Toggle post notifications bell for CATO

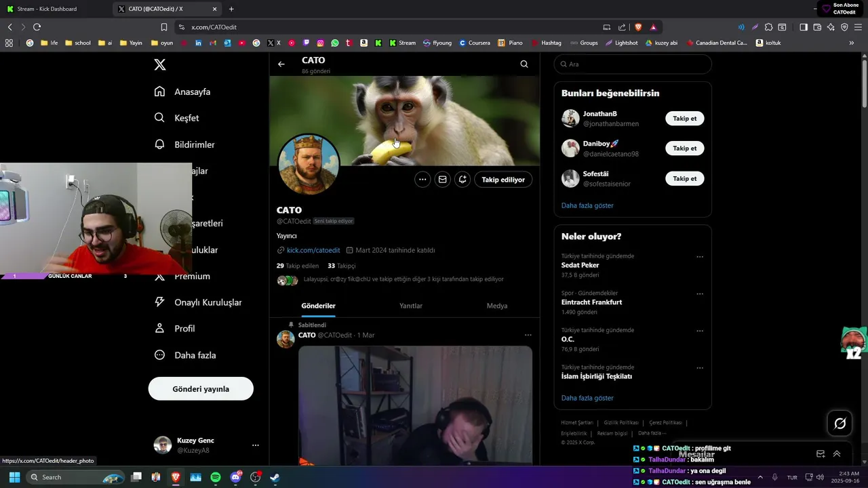pos(462,180)
